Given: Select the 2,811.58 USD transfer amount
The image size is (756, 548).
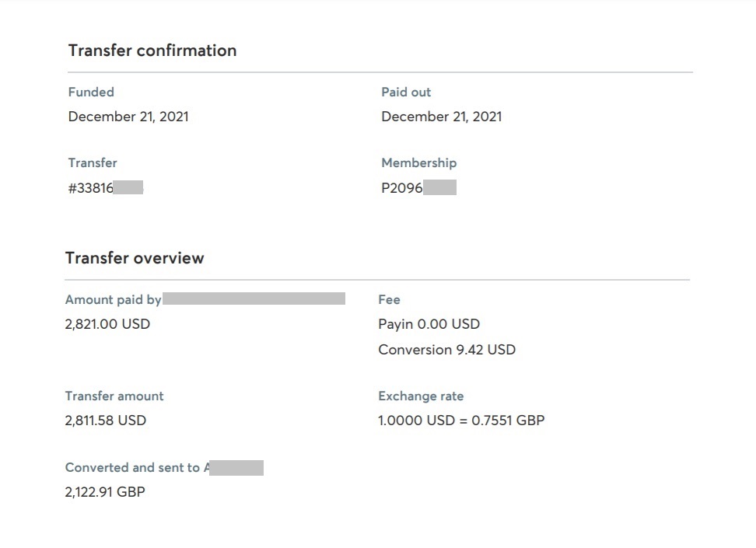Looking at the screenshot, I should pyautogui.click(x=106, y=421).
